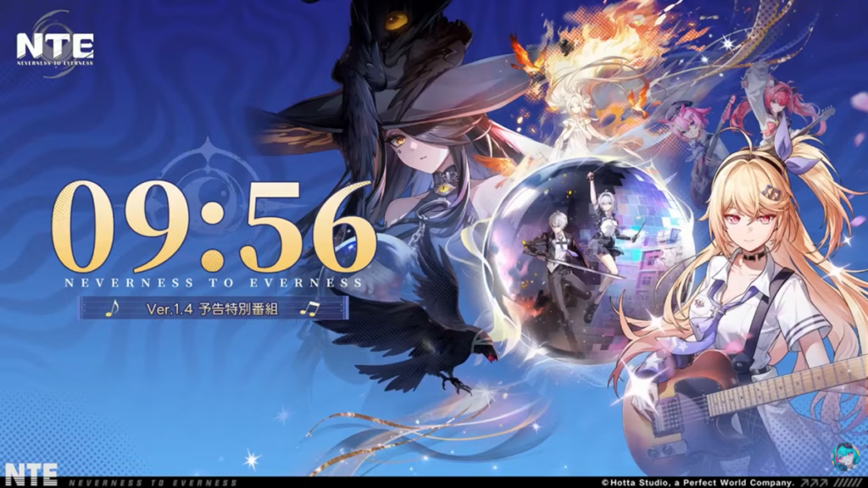Click the triple arrow mark after the copyright text
Screen dimensions: 868x488
[813, 483]
